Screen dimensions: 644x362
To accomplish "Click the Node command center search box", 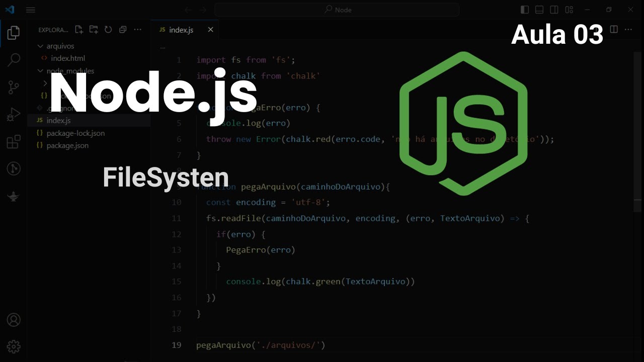I will [337, 10].
